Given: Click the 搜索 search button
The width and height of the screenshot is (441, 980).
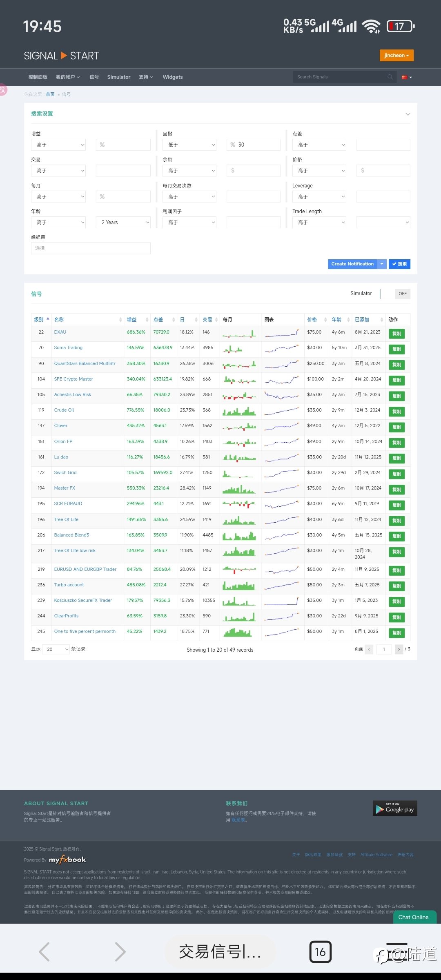Looking at the screenshot, I should pyautogui.click(x=400, y=264).
